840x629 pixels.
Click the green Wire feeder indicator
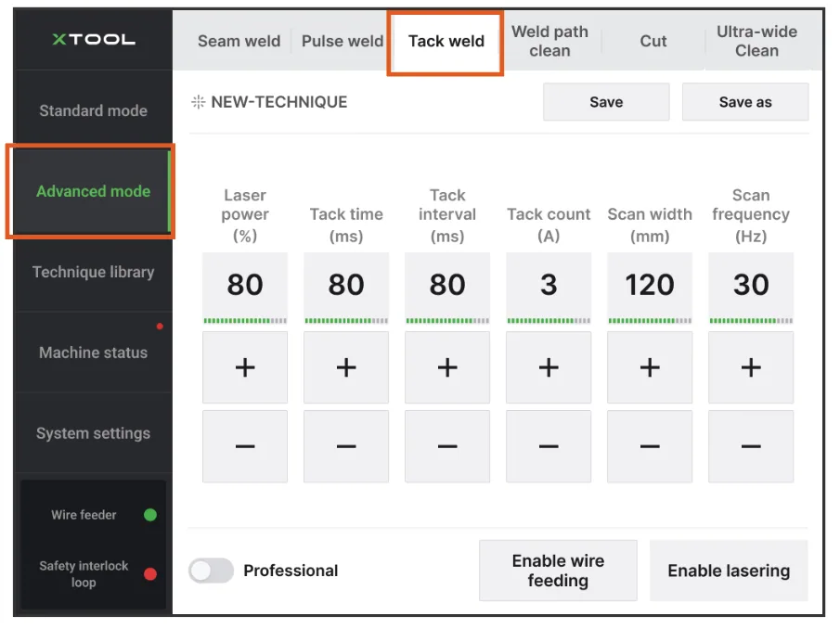pyautogui.click(x=150, y=515)
